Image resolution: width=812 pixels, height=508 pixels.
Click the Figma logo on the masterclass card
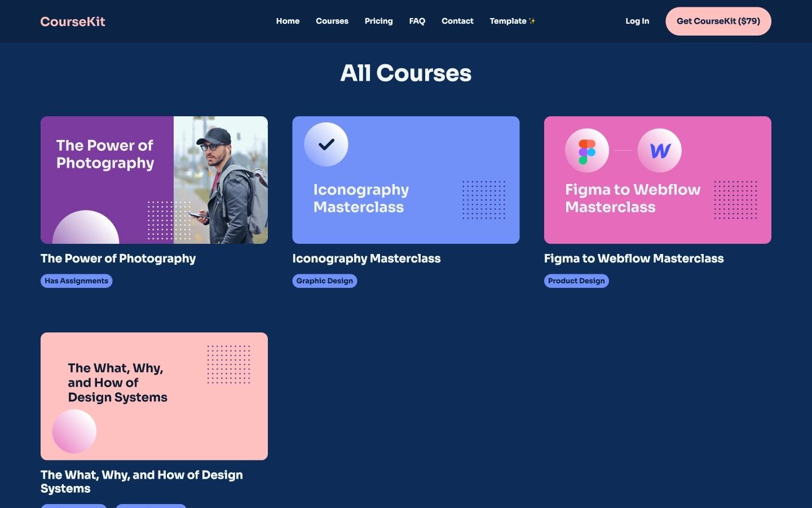click(x=587, y=150)
